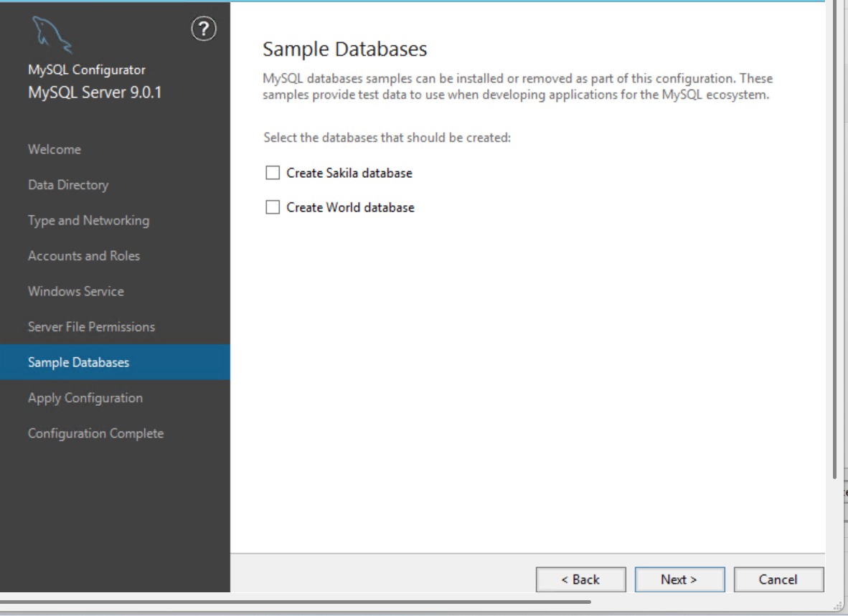The width and height of the screenshot is (848, 616).
Task: Enable Create World database checkbox
Action: (273, 207)
